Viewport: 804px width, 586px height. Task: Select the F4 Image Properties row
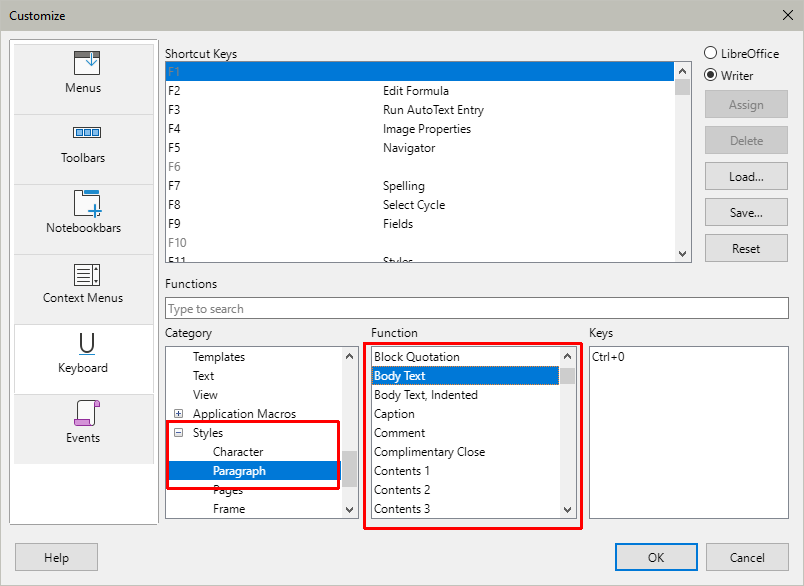click(x=419, y=128)
